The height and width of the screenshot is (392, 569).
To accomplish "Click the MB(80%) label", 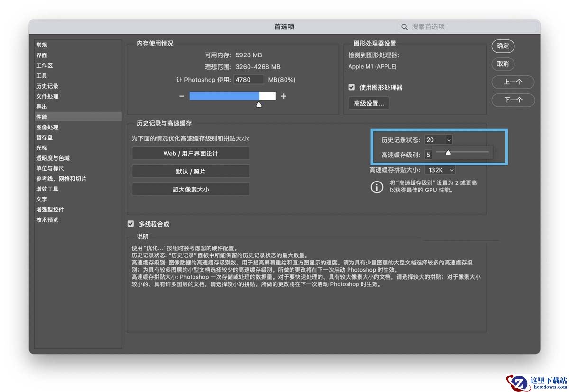I will 282,80.
